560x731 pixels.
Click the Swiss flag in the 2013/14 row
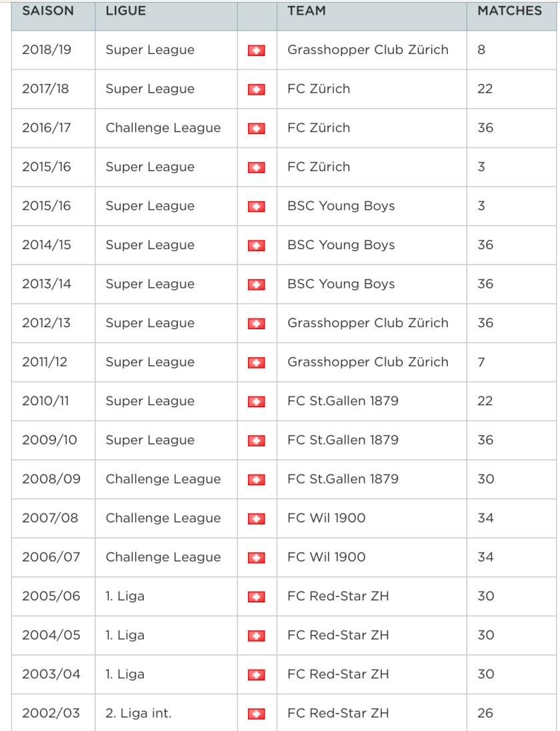click(x=257, y=285)
